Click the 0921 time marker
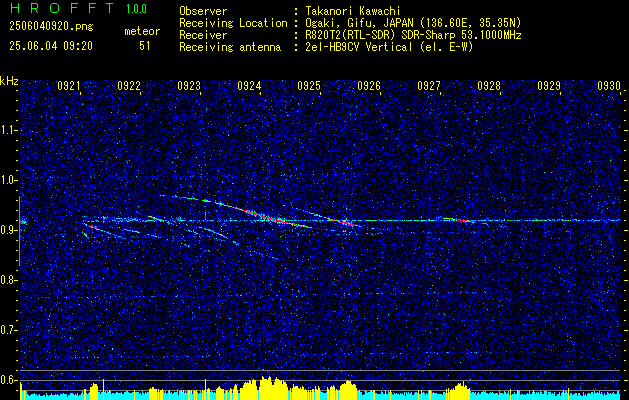This screenshot has width=629, height=400. [69, 86]
